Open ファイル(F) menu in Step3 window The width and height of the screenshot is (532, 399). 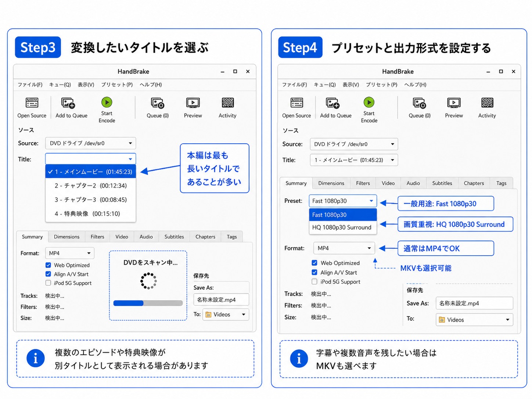tap(30, 85)
